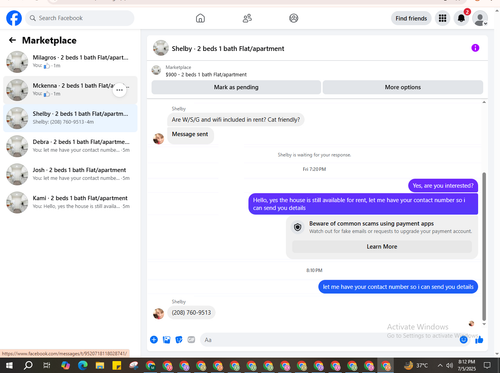Click "Hello, yes the house is still available" message
The height and width of the screenshot is (373, 500).
pos(363,204)
